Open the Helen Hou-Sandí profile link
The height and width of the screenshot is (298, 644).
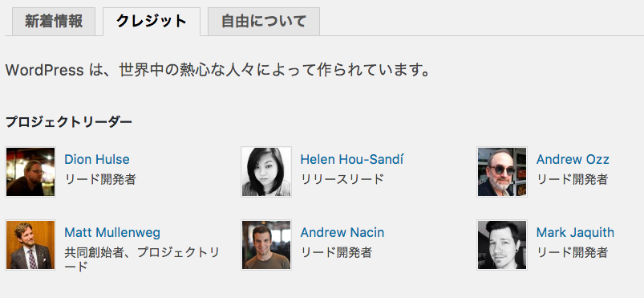[352, 159]
